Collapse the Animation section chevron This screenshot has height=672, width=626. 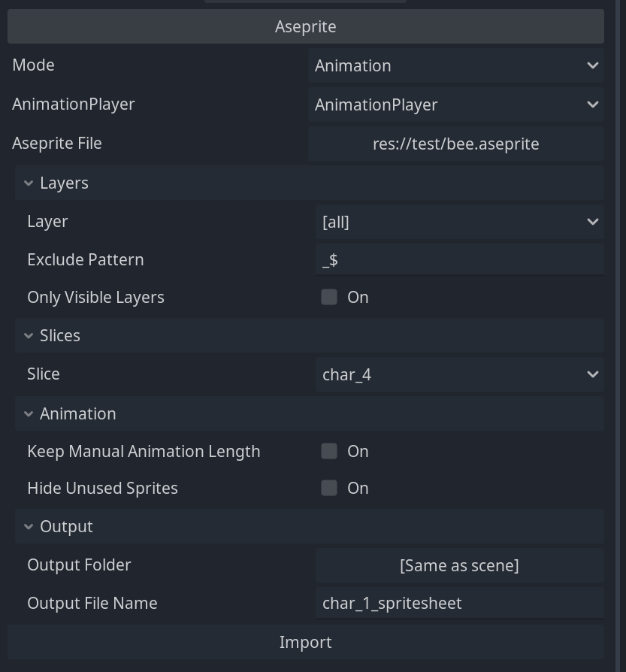[x=29, y=414]
